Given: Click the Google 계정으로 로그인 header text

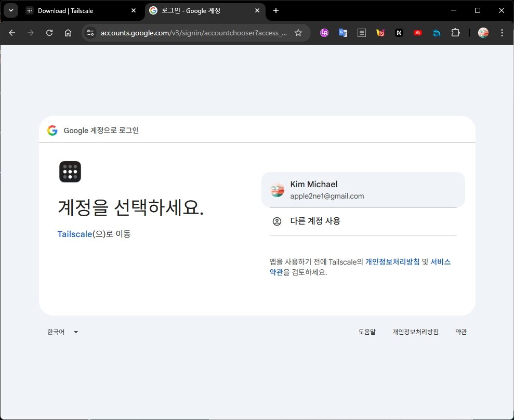Looking at the screenshot, I should click(x=101, y=130).
